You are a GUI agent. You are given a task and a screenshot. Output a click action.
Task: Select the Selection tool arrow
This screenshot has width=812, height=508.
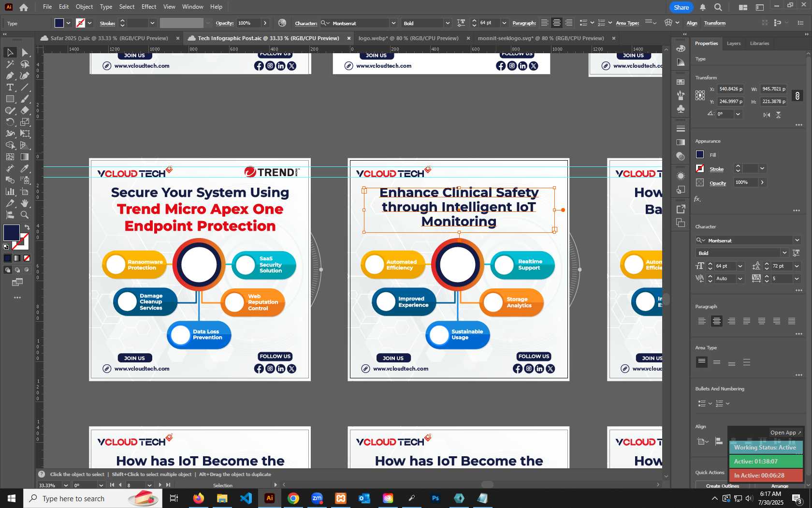point(10,52)
